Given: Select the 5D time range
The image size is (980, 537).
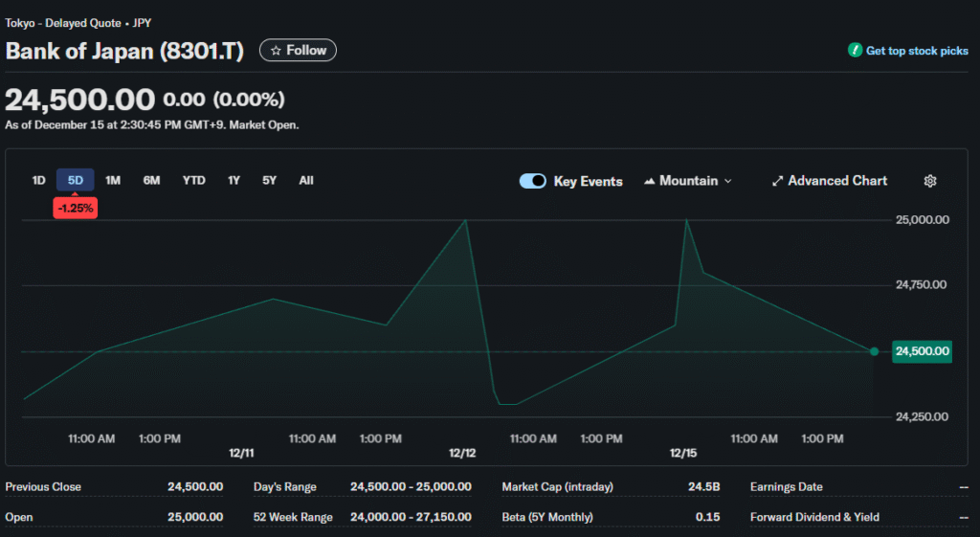Looking at the screenshot, I should (x=76, y=180).
